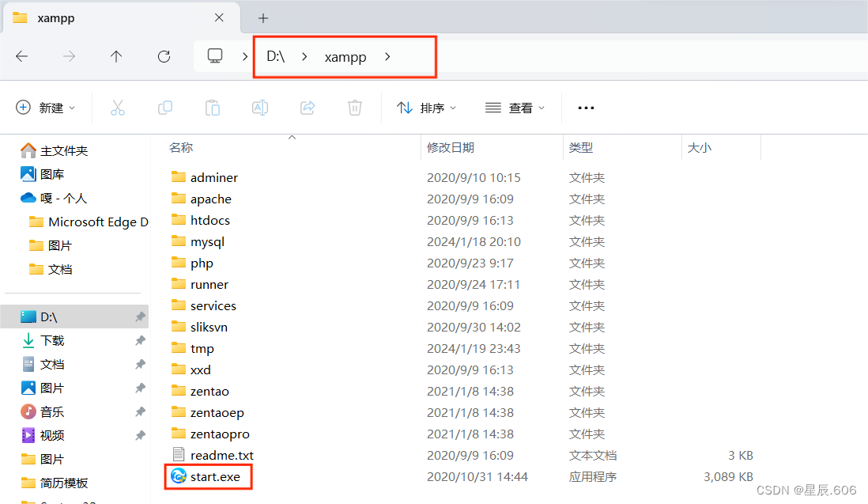Viewport: 868px width, 504px height.
Task: Click the Delete trash can icon
Action: (x=355, y=108)
